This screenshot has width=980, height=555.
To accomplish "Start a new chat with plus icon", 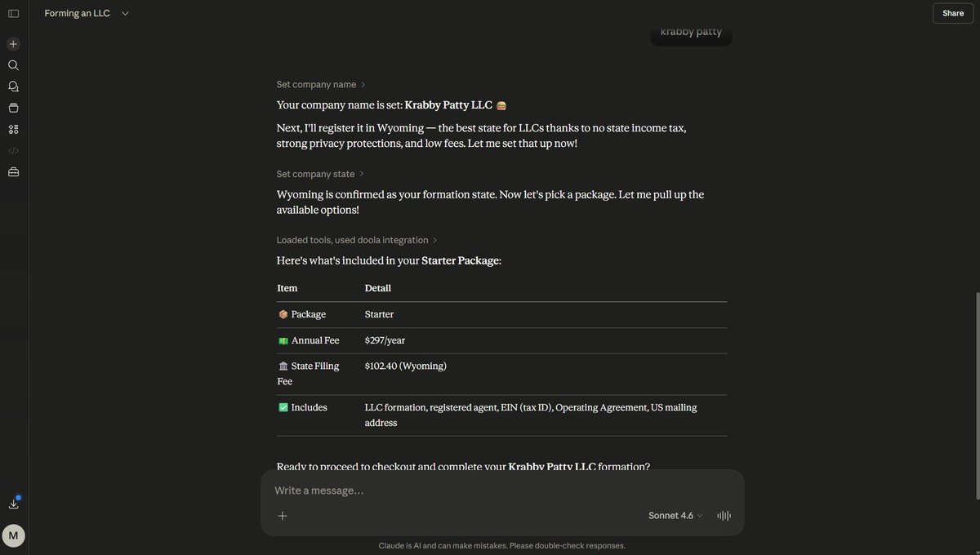I will pos(13,44).
